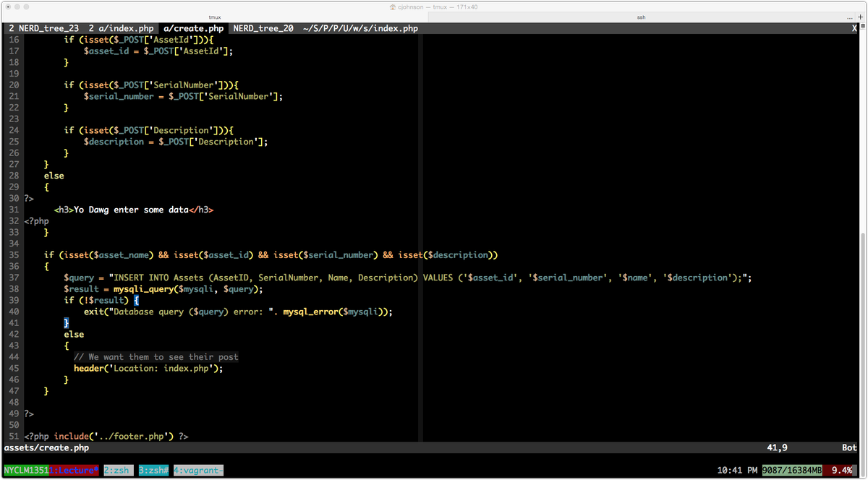Place cursor on the INSERT INTO Assets query line
Viewport: 868px width, 480px height.
pos(408,278)
